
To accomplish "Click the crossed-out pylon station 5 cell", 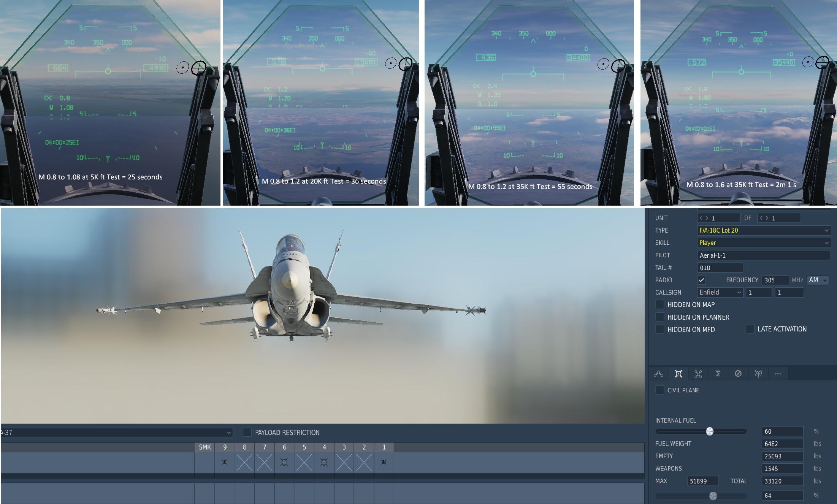I will (304, 462).
